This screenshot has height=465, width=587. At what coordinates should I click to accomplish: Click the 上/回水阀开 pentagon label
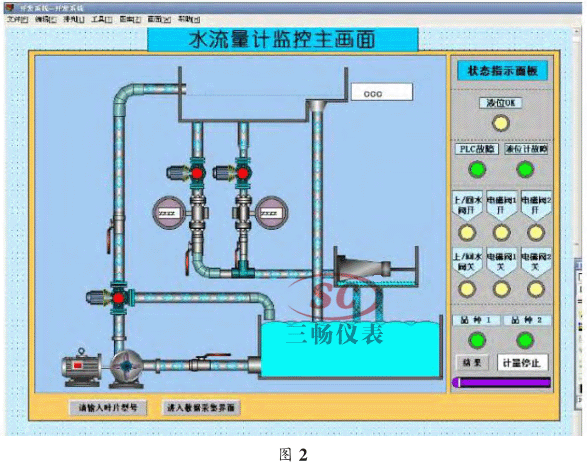(467, 206)
